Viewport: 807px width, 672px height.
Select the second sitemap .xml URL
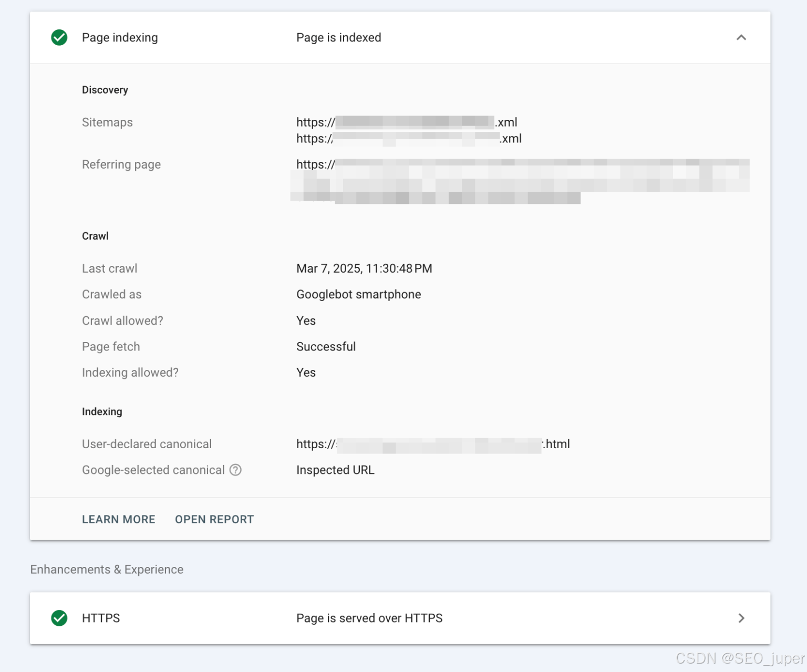click(409, 138)
